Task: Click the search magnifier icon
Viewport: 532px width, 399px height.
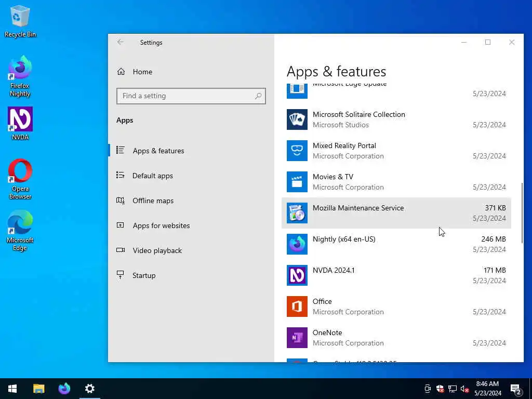Action: pos(258,96)
